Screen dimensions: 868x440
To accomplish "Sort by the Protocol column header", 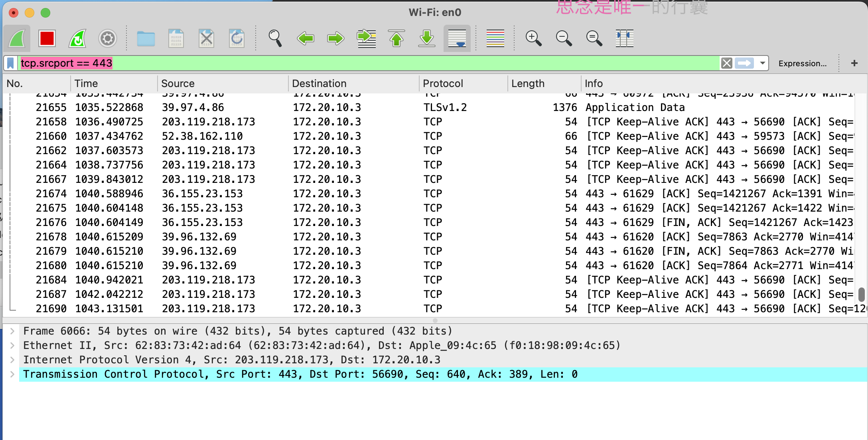I will [x=463, y=83].
